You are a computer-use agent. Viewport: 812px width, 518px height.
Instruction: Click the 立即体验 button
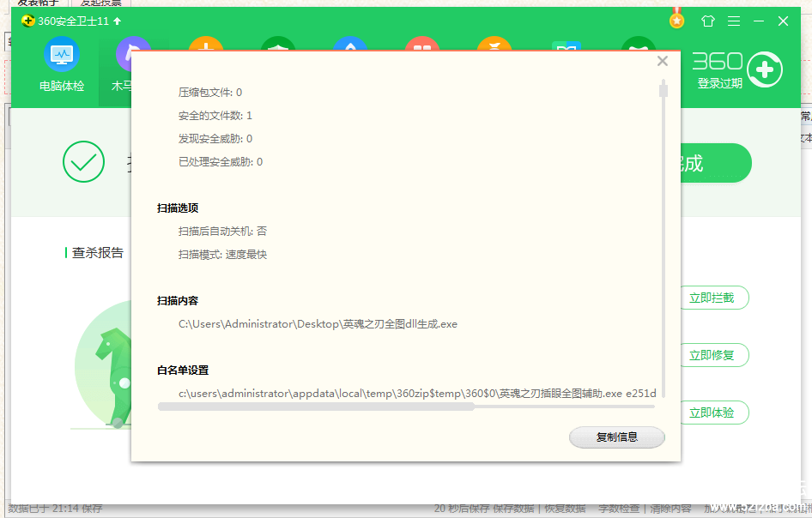[715, 413]
